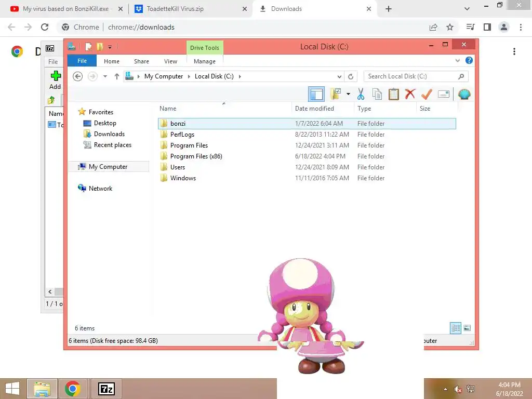Switch to Large icons view at bottom right

pos(467,328)
